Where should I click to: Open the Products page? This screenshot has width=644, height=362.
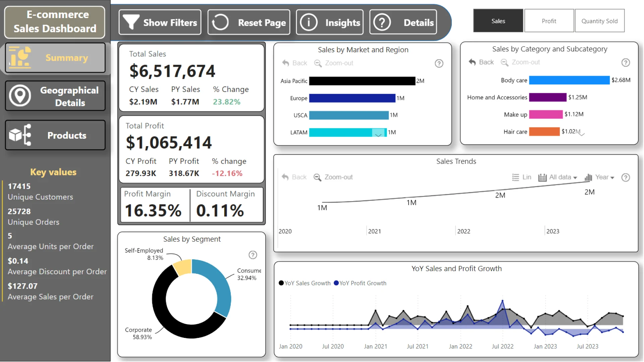click(55, 135)
